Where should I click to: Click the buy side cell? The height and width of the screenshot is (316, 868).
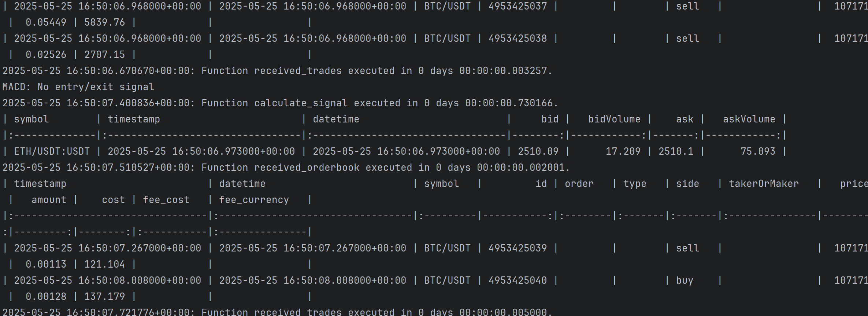[685, 280]
